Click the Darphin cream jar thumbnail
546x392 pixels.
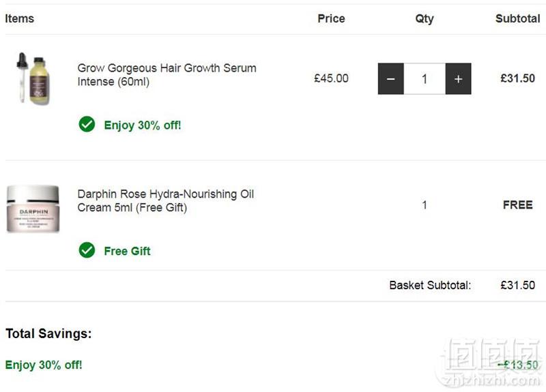[33, 209]
